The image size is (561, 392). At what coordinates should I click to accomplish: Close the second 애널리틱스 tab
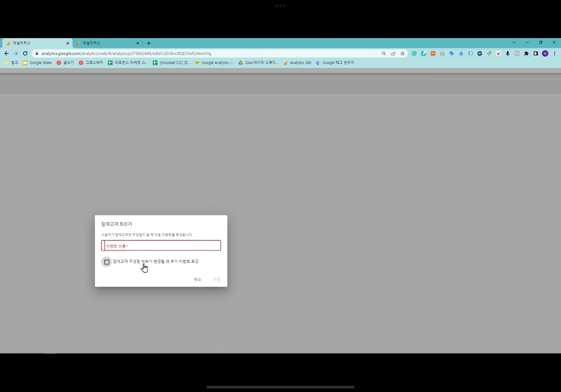(x=138, y=43)
